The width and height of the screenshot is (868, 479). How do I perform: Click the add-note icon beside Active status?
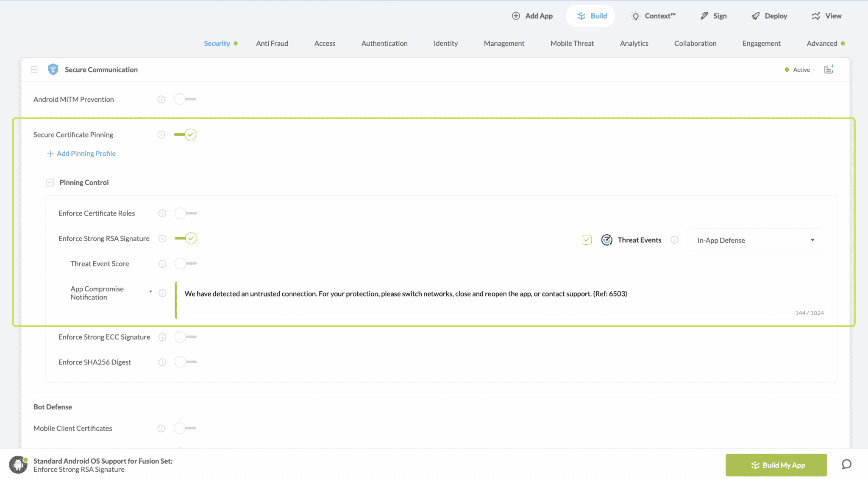[x=829, y=69]
